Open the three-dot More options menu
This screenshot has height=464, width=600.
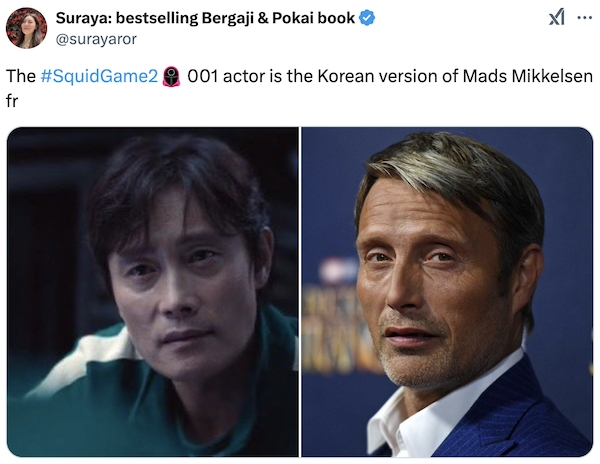584,18
